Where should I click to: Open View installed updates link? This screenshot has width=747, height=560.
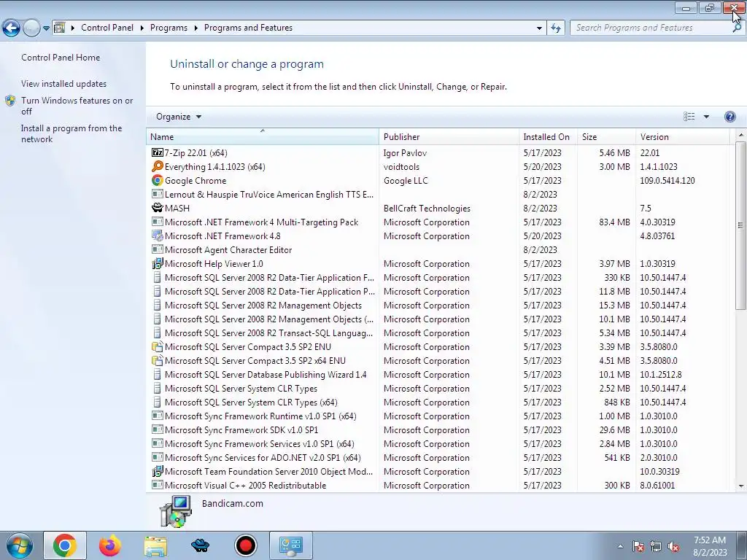click(64, 84)
